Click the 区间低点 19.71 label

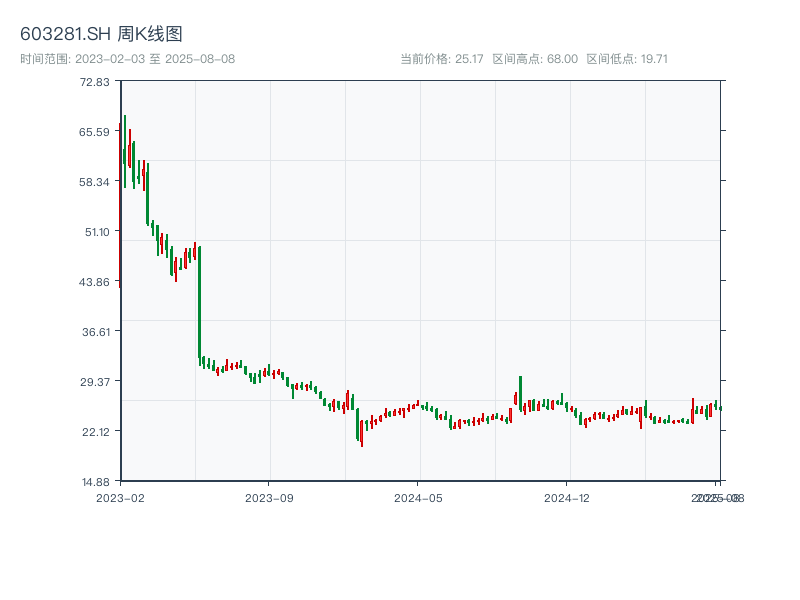[x=627, y=59]
